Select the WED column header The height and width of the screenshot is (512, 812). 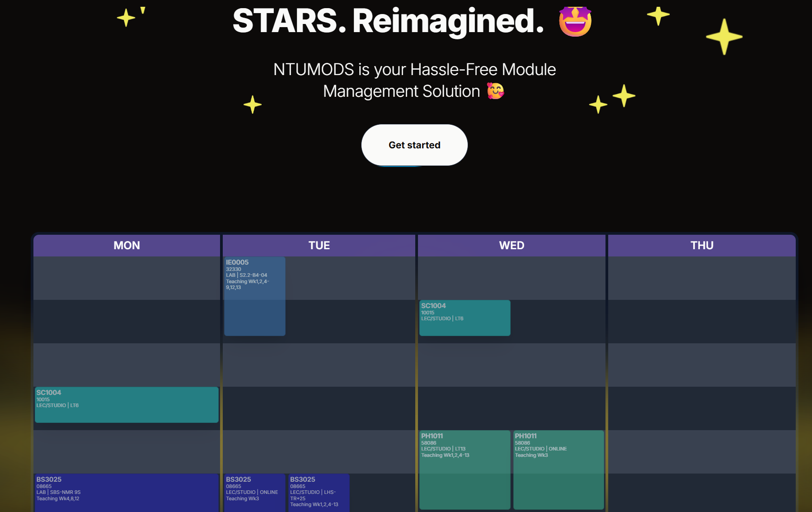pyautogui.click(x=512, y=246)
